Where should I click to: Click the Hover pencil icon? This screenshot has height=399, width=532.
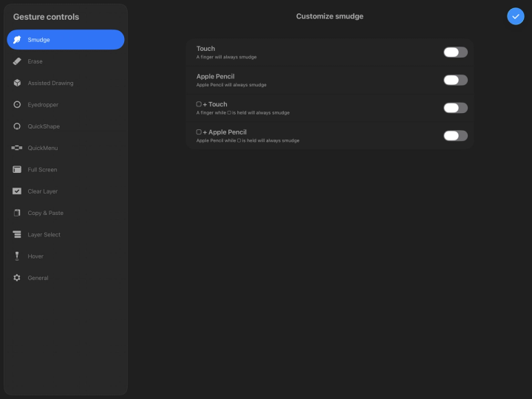(x=17, y=256)
